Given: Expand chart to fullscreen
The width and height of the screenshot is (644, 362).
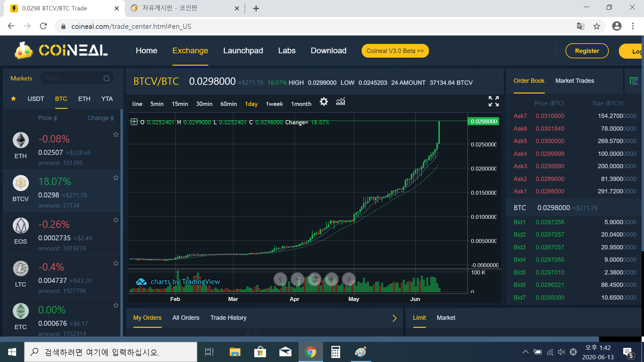Looking at the screenshot, I should (x=494, y=102).
